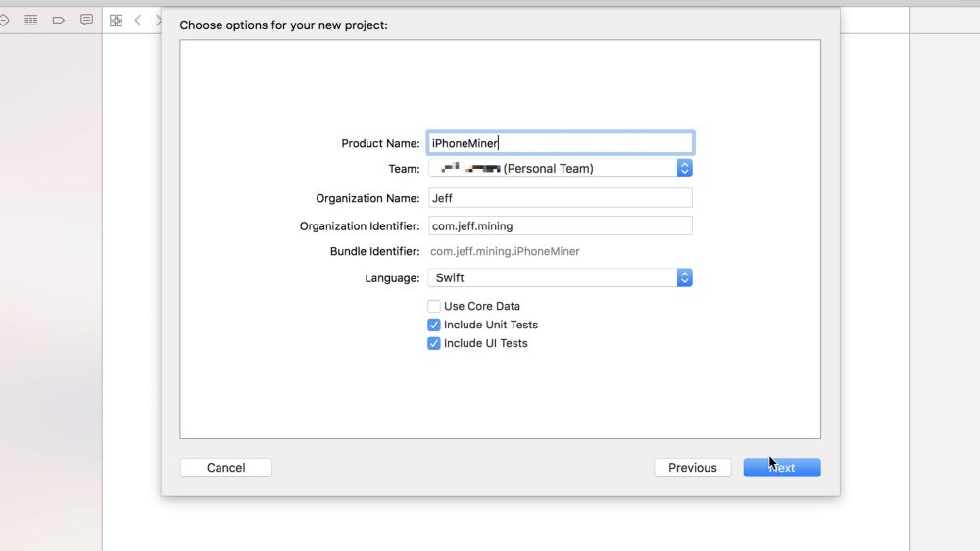Select the Organization Identifier input field
This screenshot has height=551, width=980.
561,226
